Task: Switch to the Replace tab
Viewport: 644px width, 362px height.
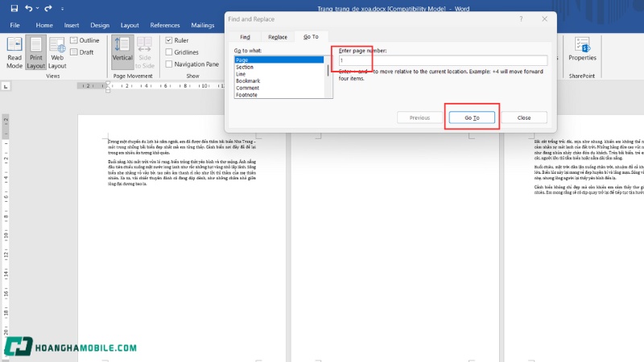Action: point(277,37)
